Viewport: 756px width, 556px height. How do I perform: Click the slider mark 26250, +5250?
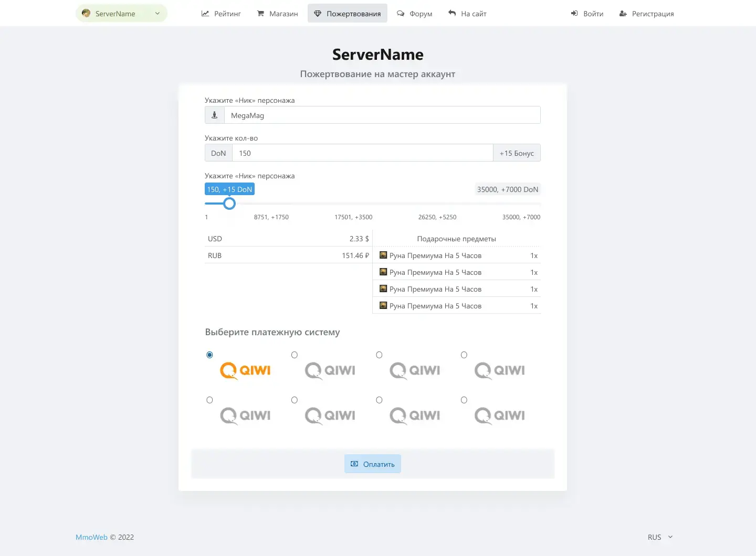(437, 217)
